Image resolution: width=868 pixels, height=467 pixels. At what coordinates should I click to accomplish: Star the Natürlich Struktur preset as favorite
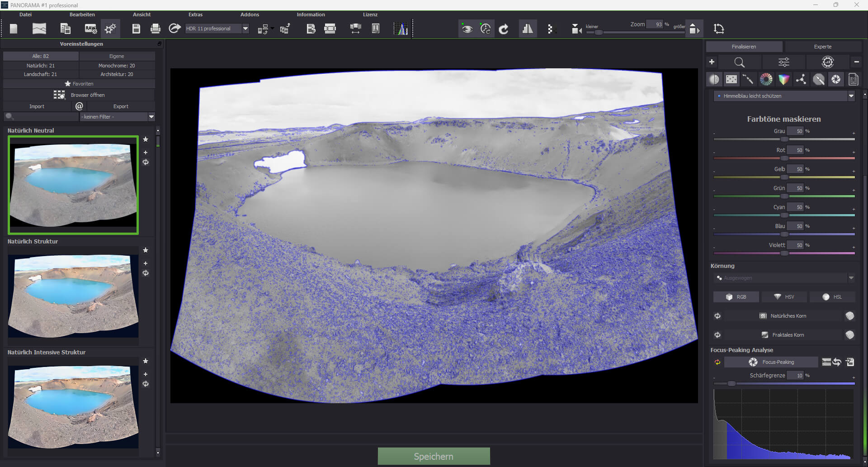coord(146,250)
